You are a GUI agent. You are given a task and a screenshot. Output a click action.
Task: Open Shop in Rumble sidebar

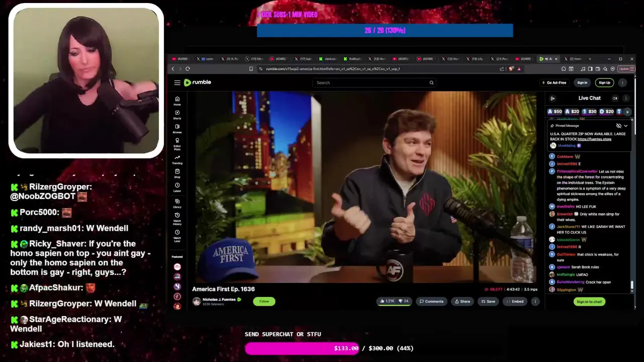click(x=177, y=173)
